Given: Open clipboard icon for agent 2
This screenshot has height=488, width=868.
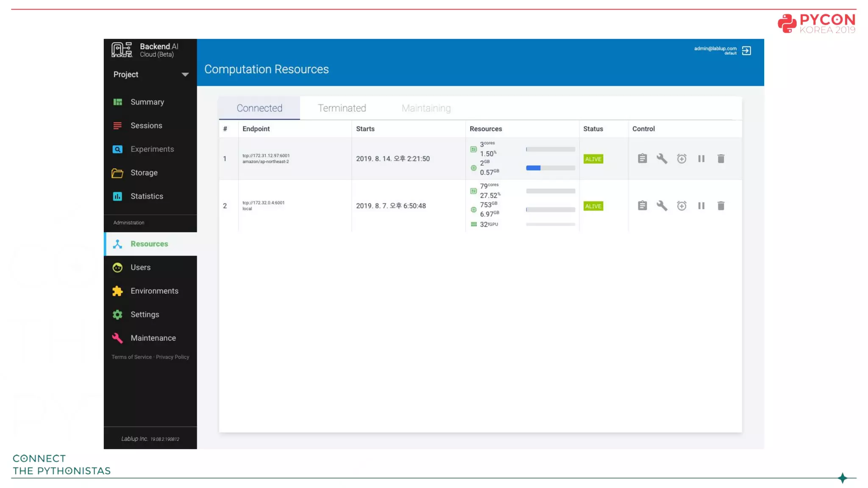Looking at the screenshot, I should tap(642, 206).
